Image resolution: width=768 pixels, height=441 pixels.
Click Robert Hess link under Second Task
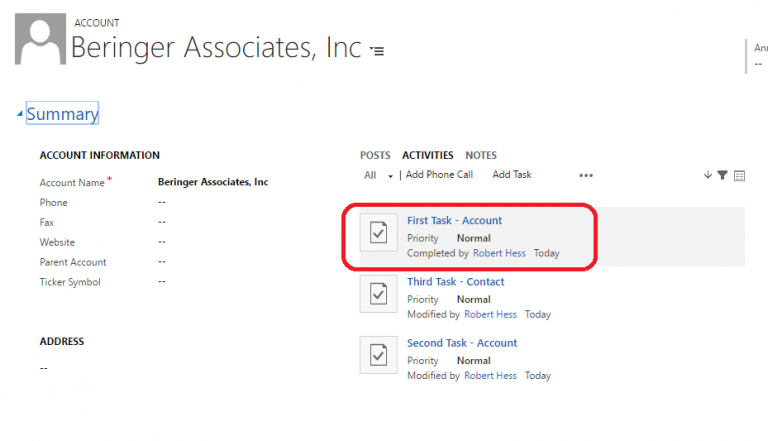point(490,376)
